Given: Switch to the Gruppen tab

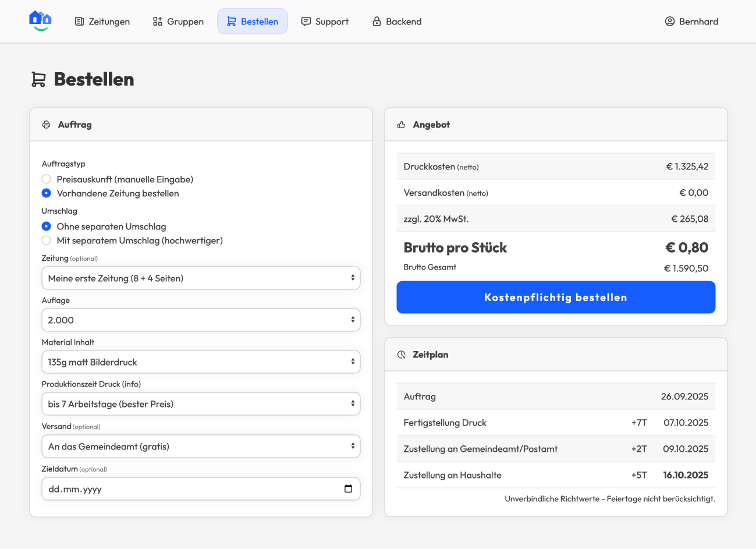Looking at the screenshot, I should [x=178, y=22].
